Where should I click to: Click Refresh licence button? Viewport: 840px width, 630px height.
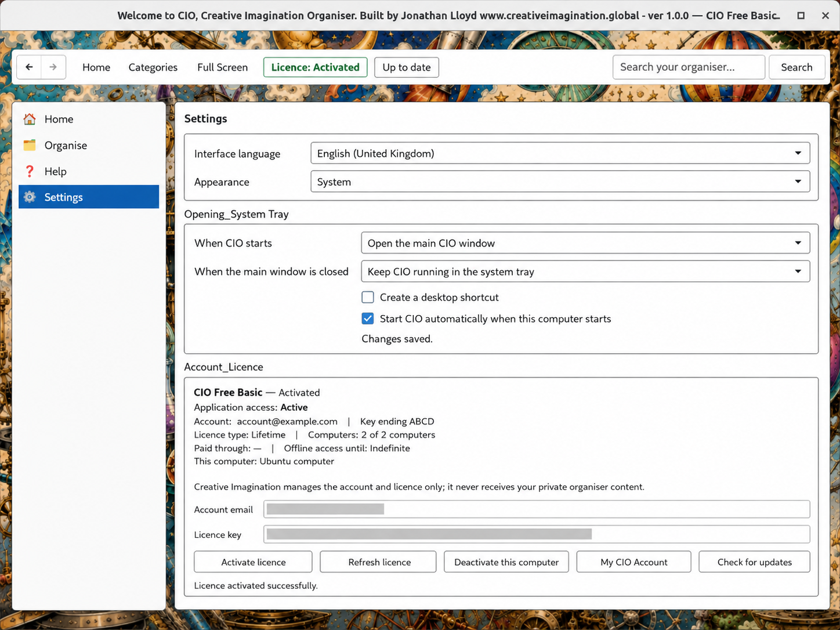(x=379, y=562)
